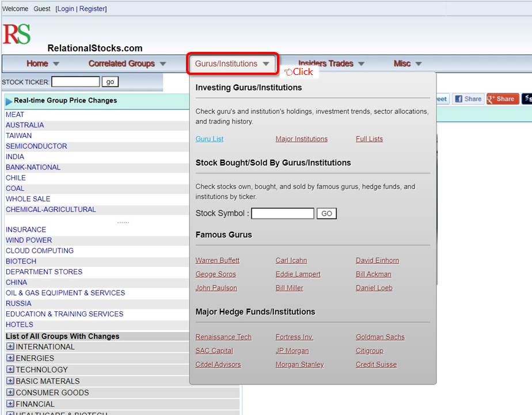Open the Credit Suisse link

click(376, 364)
